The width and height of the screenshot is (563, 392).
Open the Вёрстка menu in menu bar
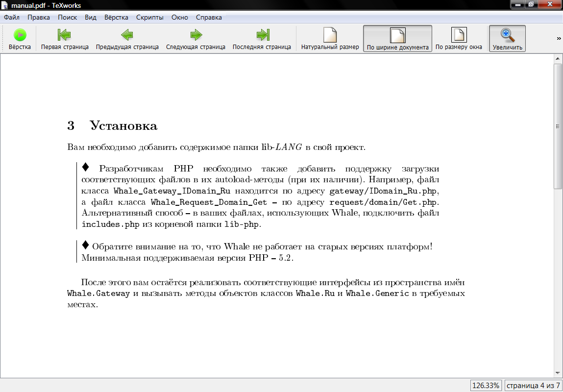(x=116, y=17)
